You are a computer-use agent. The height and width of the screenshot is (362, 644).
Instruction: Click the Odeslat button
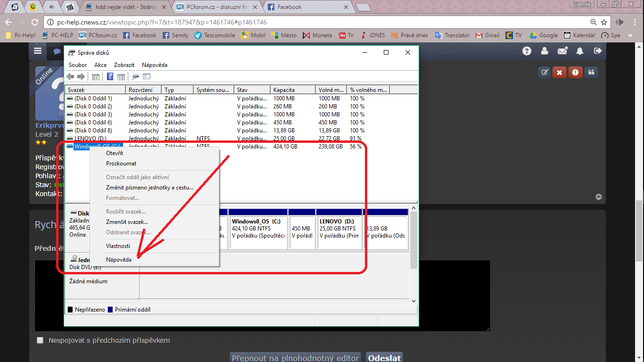[x=385, y=358]
